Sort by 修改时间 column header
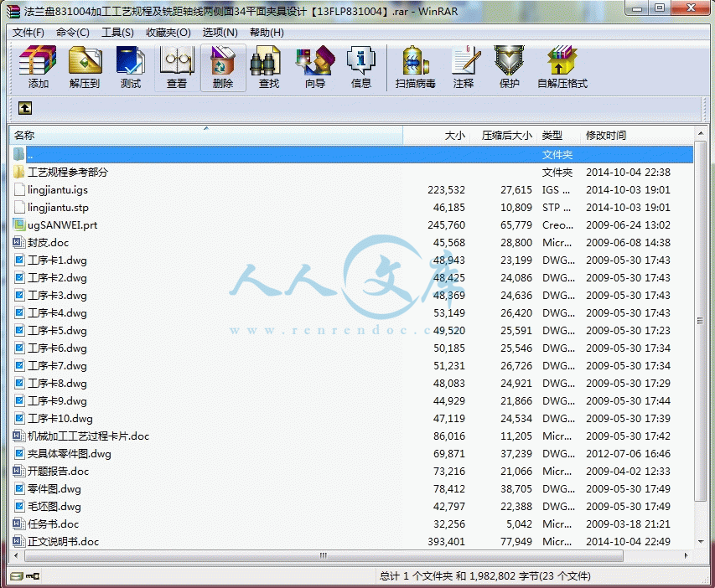Viewport: 715px width, 588px height. tap(637, 136)
